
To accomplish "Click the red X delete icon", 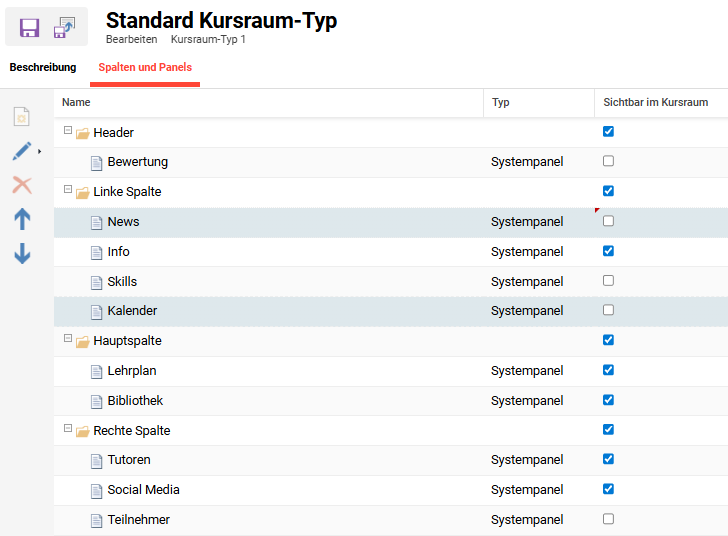I will (x=21, y=185).
